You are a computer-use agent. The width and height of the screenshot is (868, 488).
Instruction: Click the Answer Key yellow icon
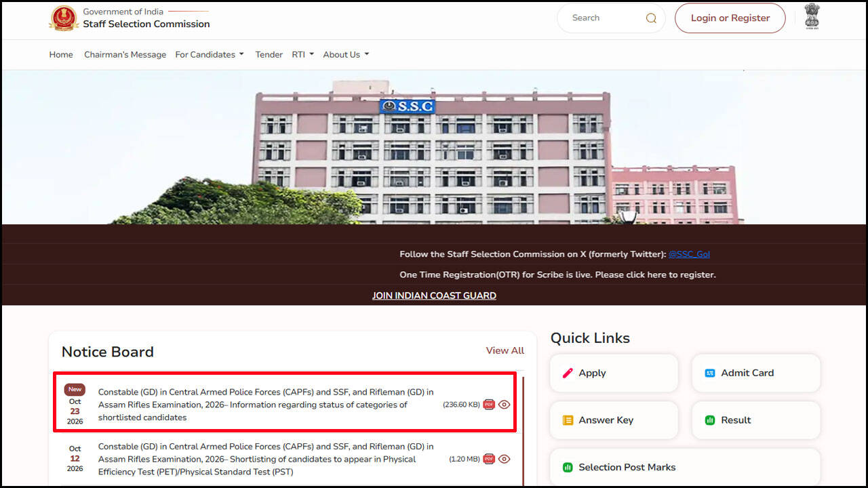click(568, 420)
